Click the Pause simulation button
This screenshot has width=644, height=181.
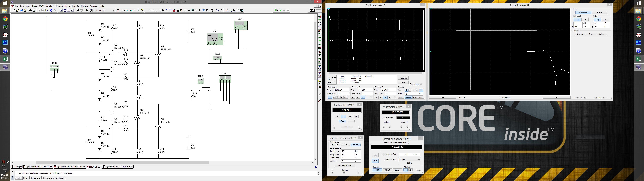tap(284, 10)
